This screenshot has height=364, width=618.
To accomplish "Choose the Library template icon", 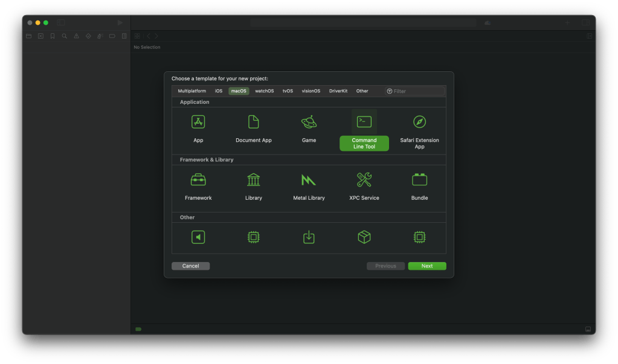I will click(x=254, y=180).
